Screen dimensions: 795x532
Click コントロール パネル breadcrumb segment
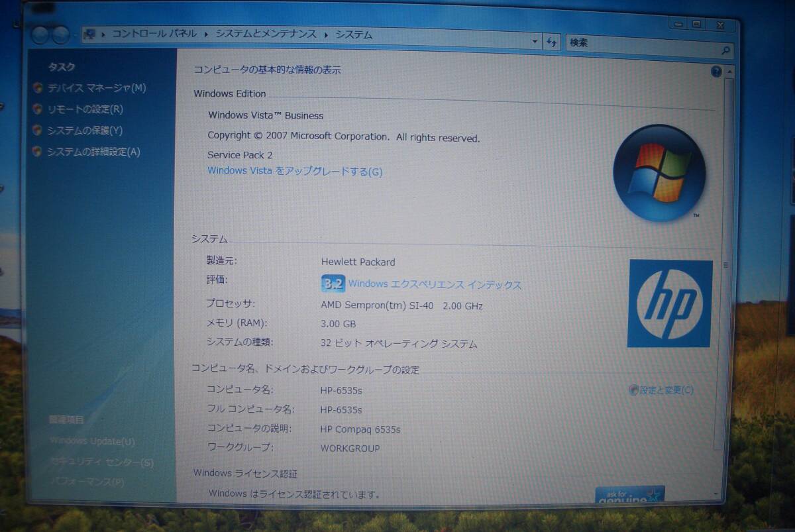[154, 33]
